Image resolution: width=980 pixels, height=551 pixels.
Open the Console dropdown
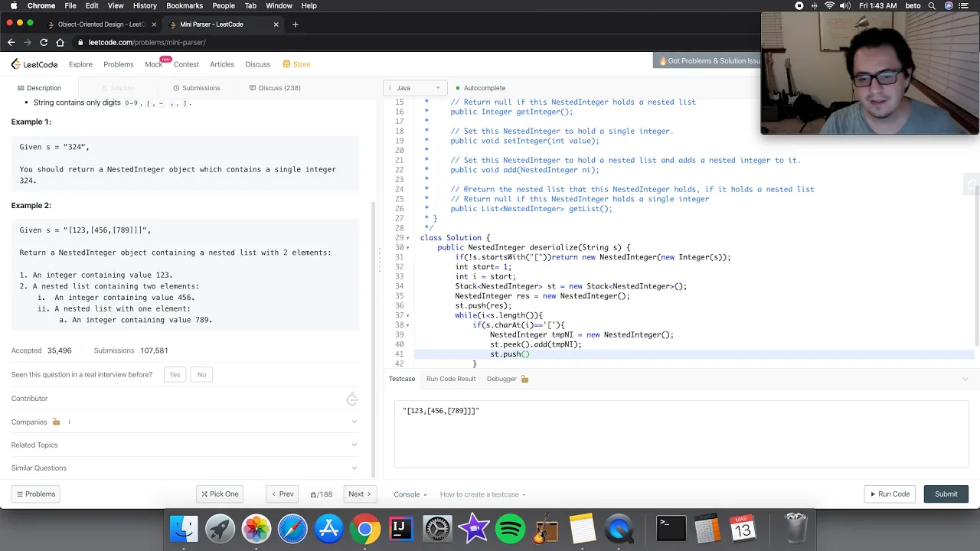point(410,494)
